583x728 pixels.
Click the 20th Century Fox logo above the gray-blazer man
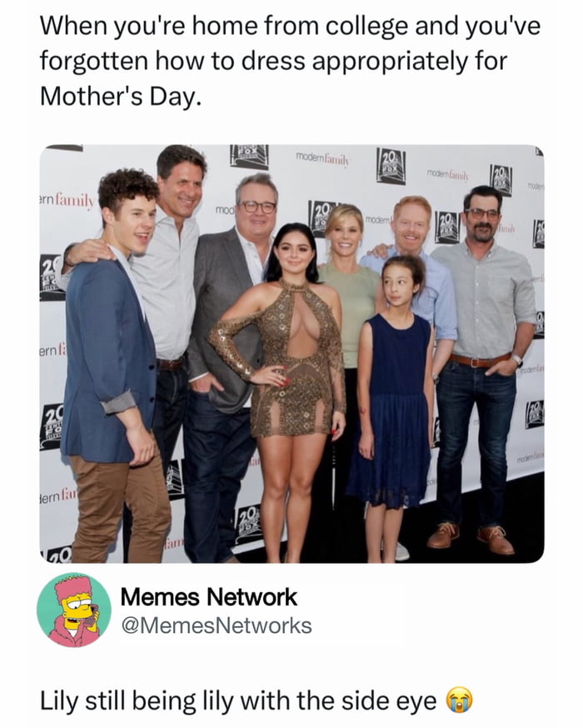click(249, 156)
